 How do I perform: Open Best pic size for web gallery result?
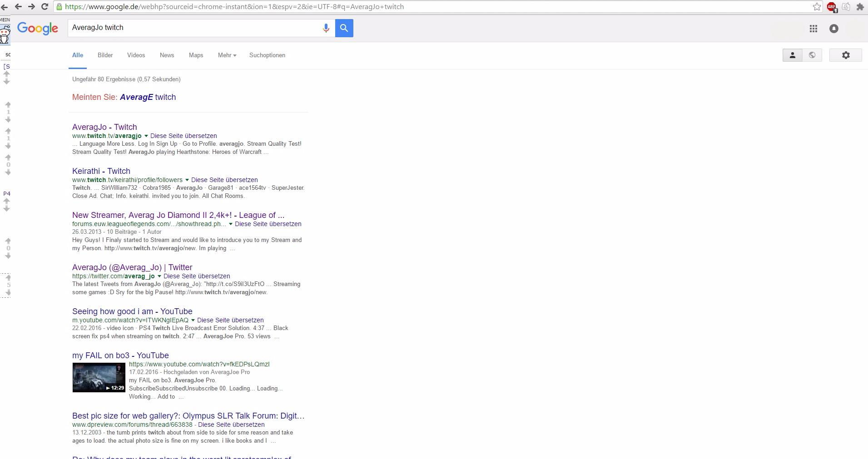pyautogui.click(x=188, y=416)
